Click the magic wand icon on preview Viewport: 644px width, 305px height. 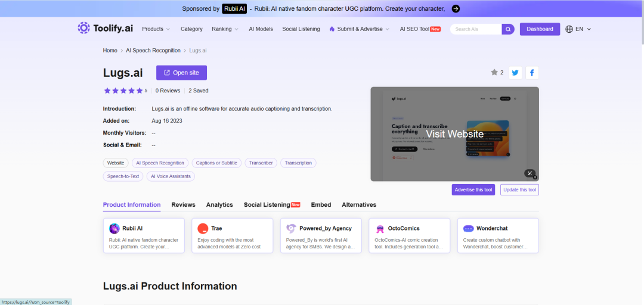530,173
